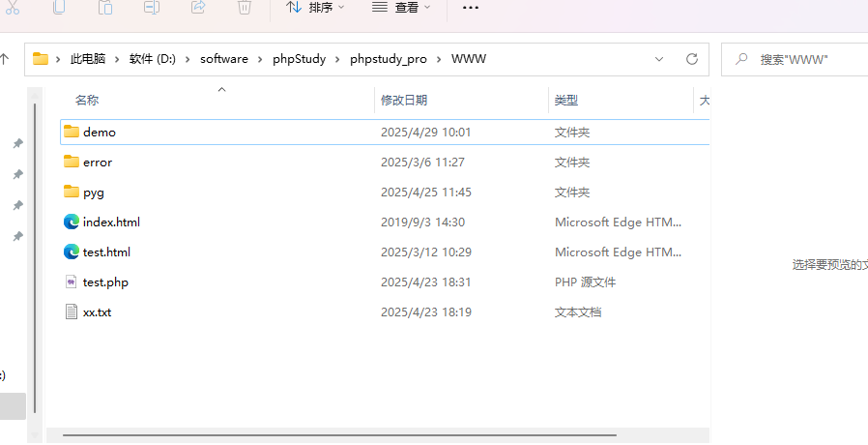Screen dimensions: 868x445
Task: Click the folder icon in address bar
Action: coord(41,59)
